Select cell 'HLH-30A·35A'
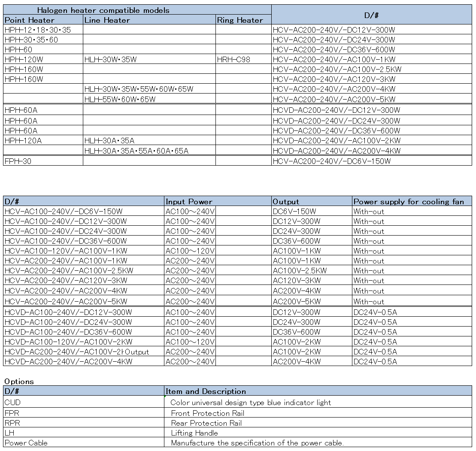 149,140
